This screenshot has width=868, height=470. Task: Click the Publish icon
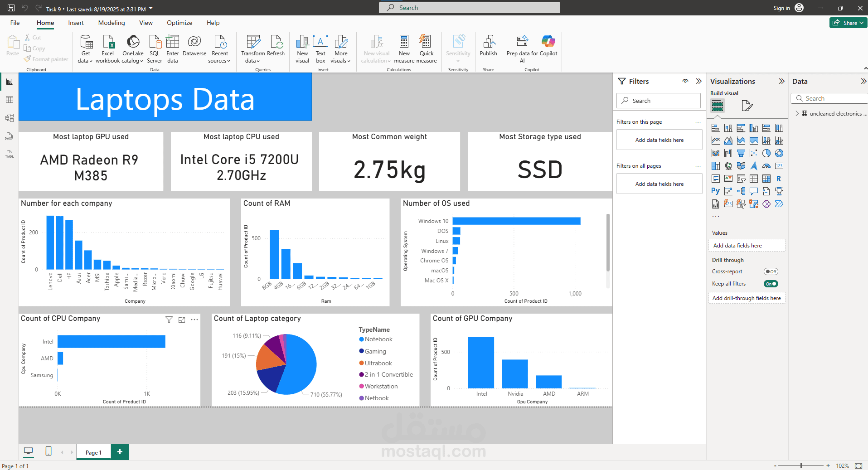pos(488,45)
